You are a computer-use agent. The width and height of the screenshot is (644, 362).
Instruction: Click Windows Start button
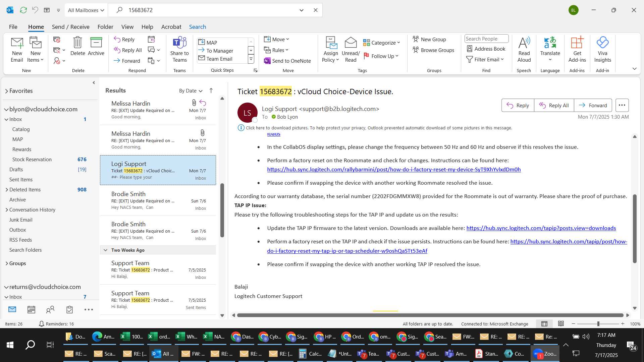click(x=10, y=345)
